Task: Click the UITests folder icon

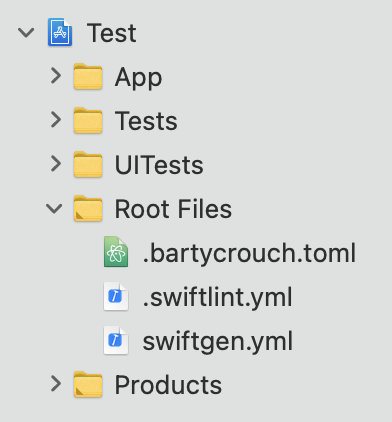Action: [88, 164]
